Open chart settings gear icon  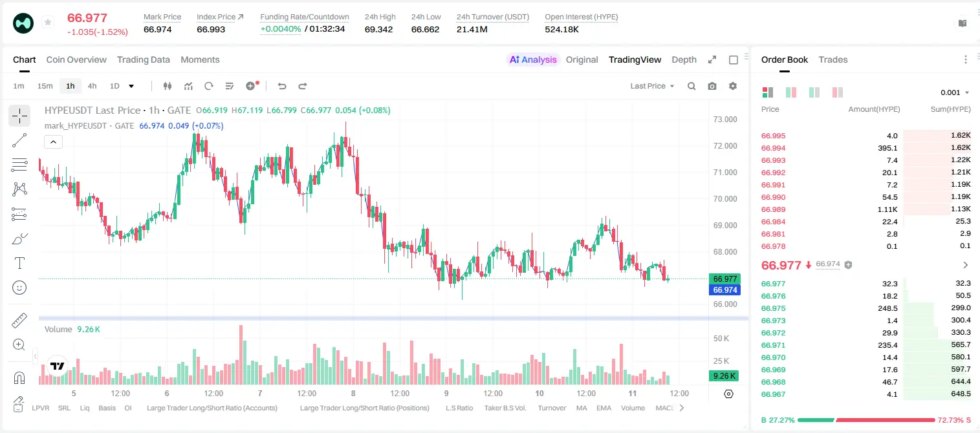click(x=733, y=86)
